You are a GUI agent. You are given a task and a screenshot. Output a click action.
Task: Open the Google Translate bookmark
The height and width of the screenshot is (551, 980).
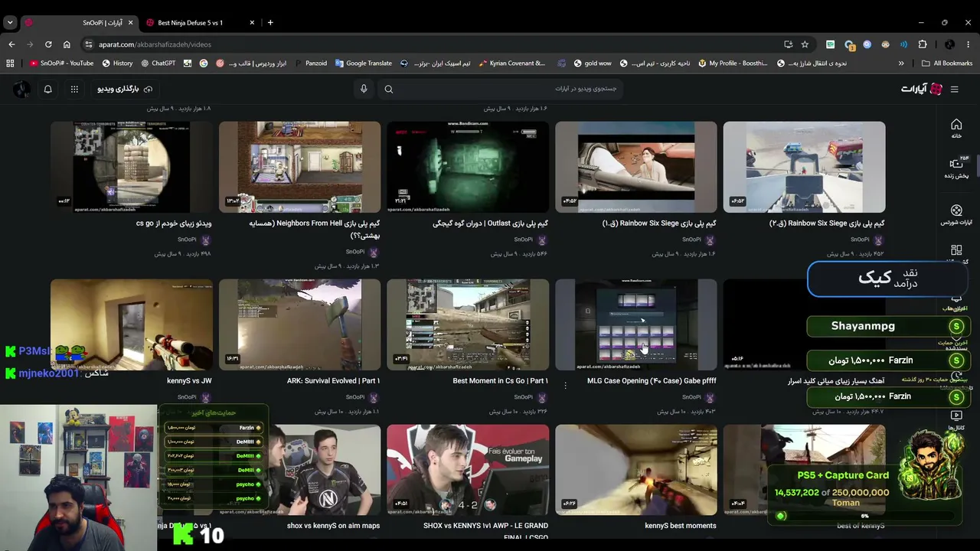tap(363, 64)
